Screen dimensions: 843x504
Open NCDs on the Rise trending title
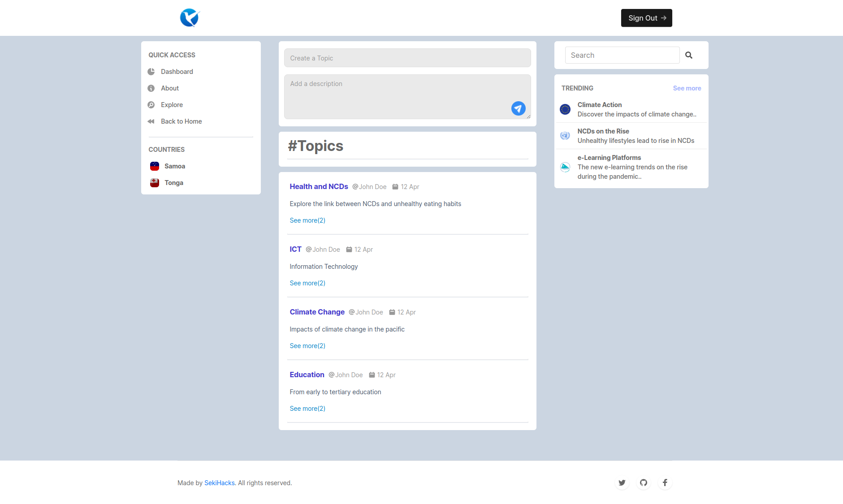603,131
